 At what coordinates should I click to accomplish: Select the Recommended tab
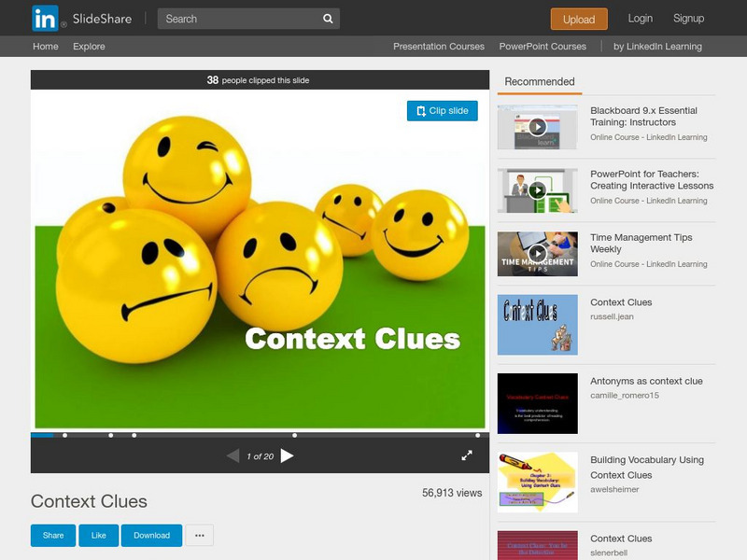tap(540, 81)
